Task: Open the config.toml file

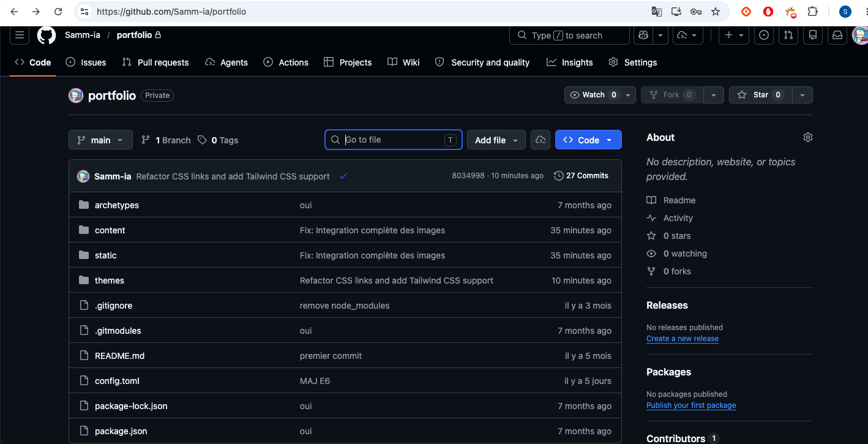Action: point(117,381)
